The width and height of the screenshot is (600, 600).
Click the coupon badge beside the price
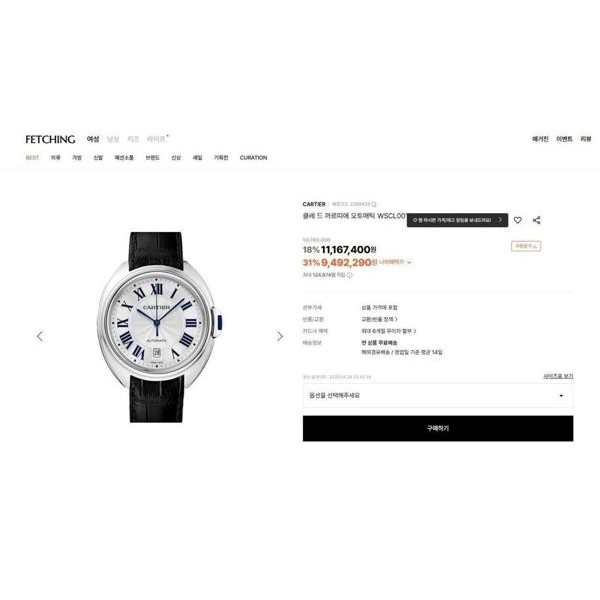tap(526, 246)
